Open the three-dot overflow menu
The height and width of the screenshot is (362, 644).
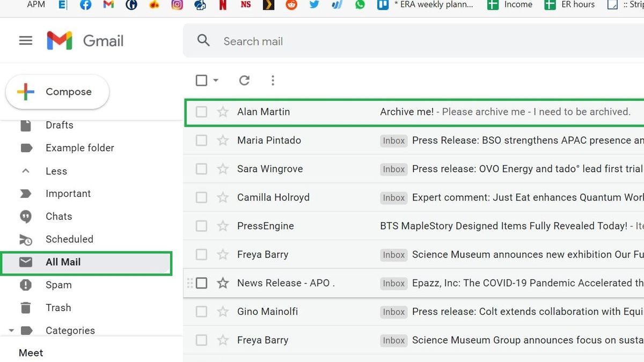273,80
